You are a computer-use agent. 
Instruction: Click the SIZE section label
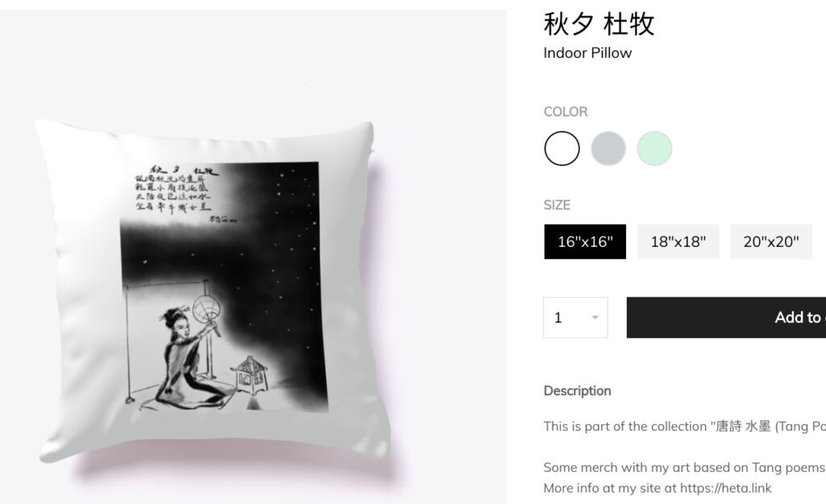pyautogui.click(x=557, y=205)
